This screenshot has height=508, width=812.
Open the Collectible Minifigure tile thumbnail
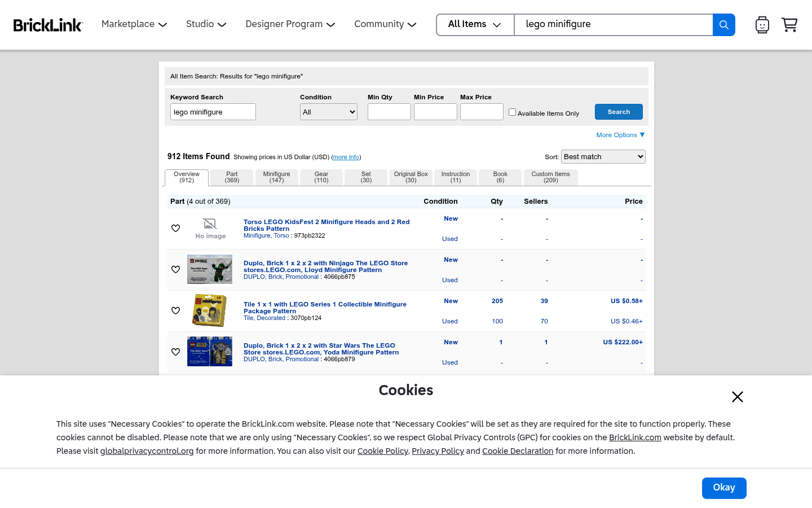coord(210,310)
